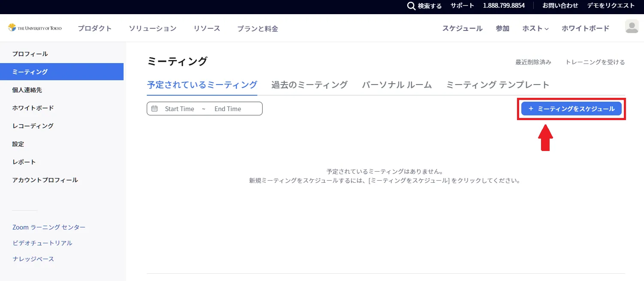Click the University of Tokyo logo

pos(35,28)
